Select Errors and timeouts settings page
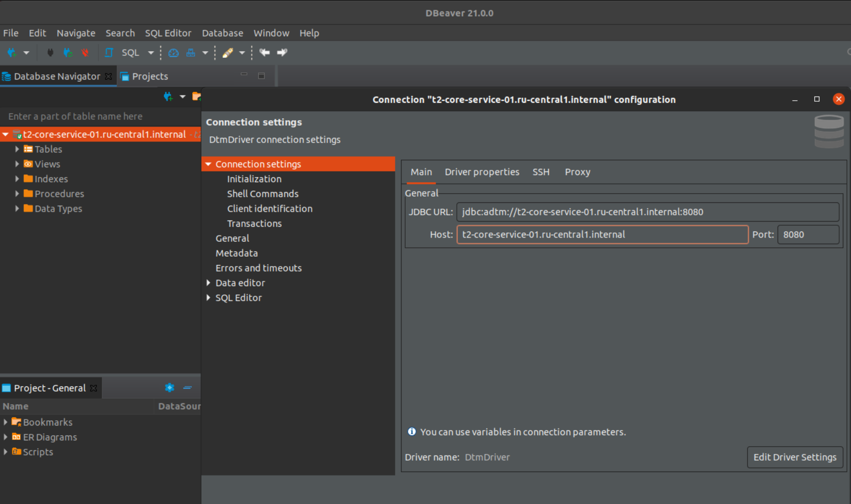Image resolution: width=851 pixels, height=504 pixels. pos(258,268)
